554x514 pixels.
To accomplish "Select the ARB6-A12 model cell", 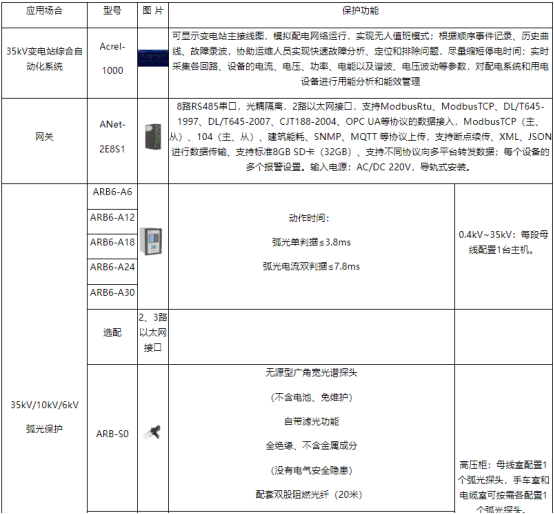I will [x=112, y=221].
